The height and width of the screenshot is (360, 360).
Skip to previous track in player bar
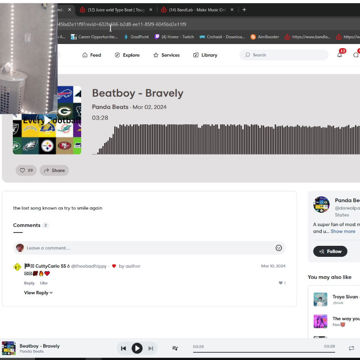[x=123, y=348]
